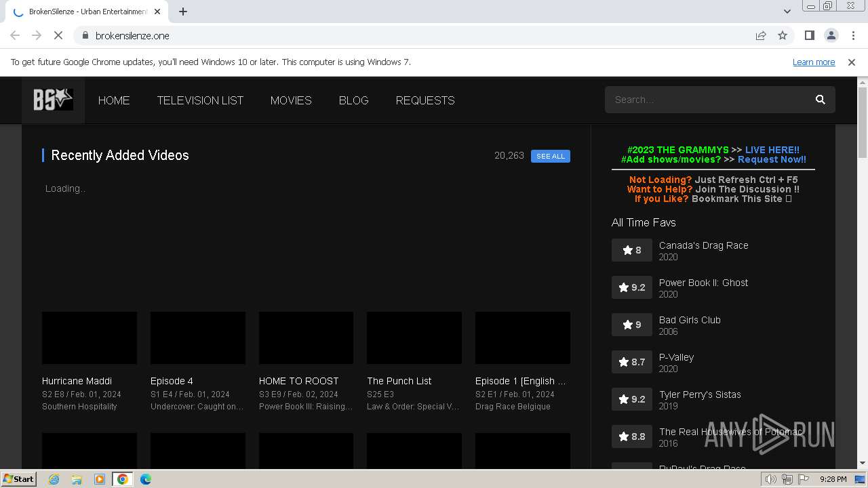
Task: Open Grammys LIVE HERE link
Action: 772,150
